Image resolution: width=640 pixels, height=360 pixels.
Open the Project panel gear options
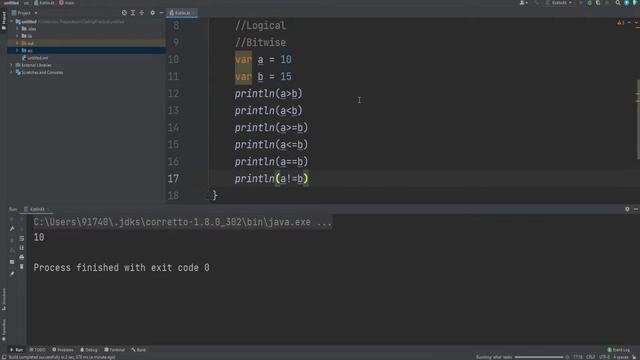tap(153, 13)
